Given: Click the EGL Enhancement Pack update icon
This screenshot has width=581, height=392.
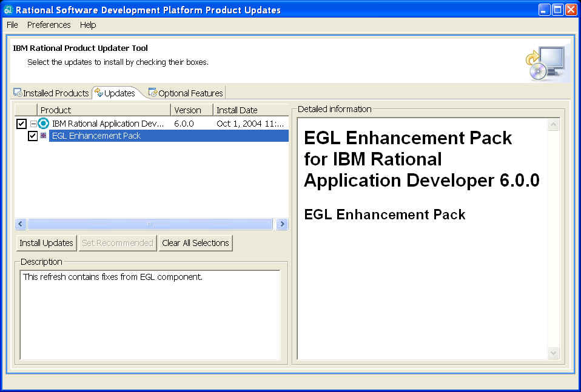Looking at the screenshot, I should [x=43, y=136].
